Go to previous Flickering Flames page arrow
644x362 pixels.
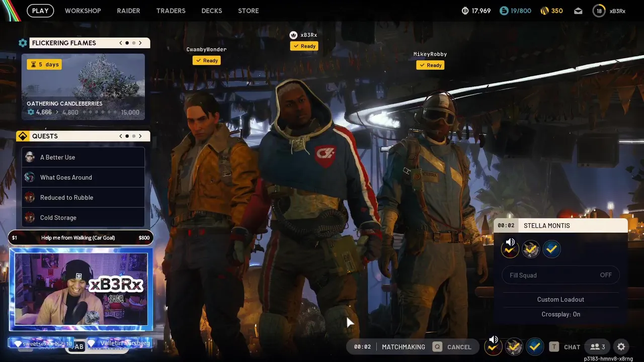pos(121,43)
